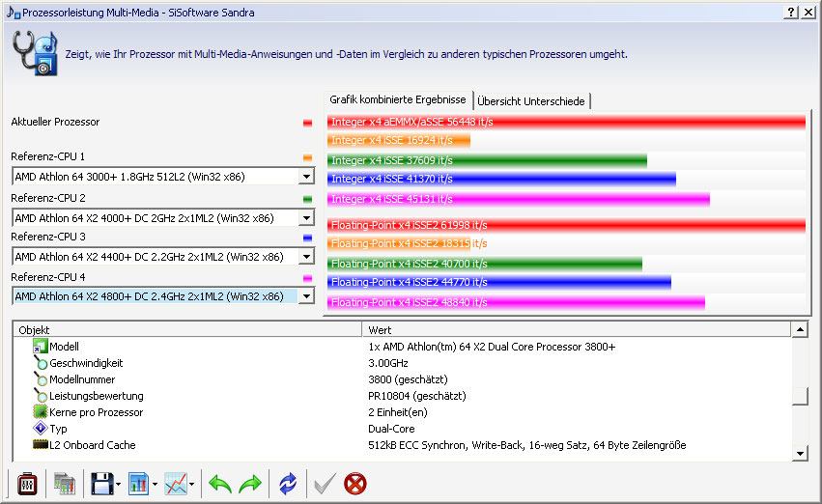Click blue bar Integer x4 iSSE 41370
The height and width of the screenshot is (504, 822).
(501, 179)
